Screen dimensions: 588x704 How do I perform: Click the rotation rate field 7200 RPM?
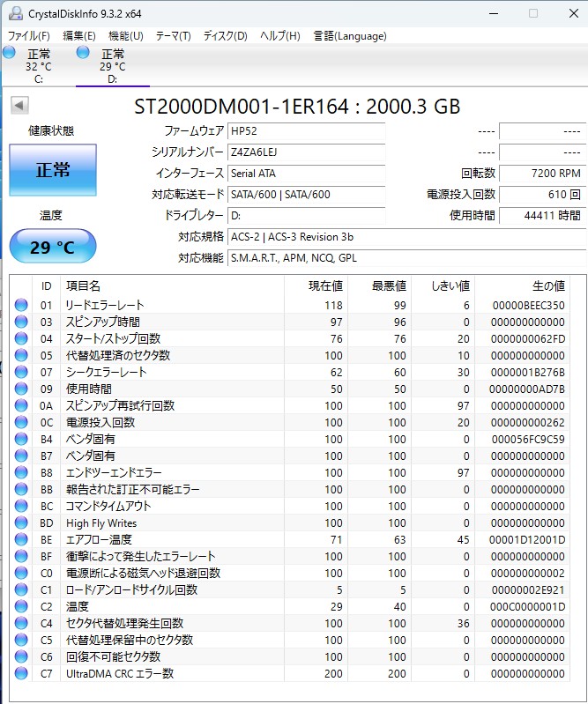[543, 174]
